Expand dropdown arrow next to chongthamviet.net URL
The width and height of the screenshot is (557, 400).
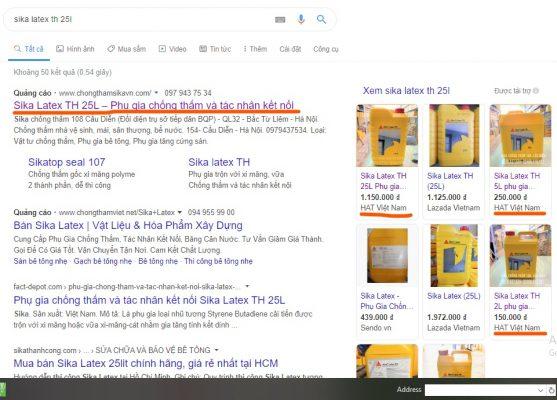[x=180, y=212]
